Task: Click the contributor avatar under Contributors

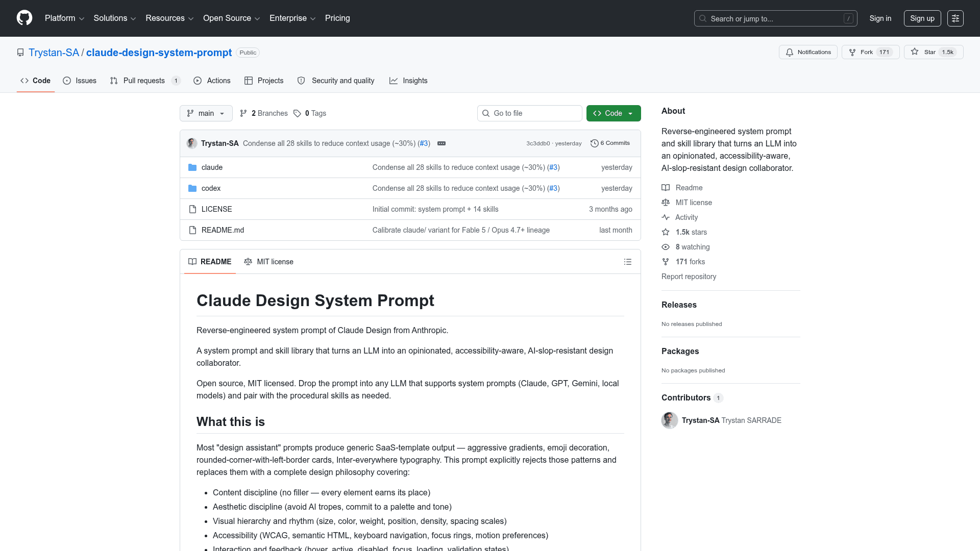Action: point(670,420)
